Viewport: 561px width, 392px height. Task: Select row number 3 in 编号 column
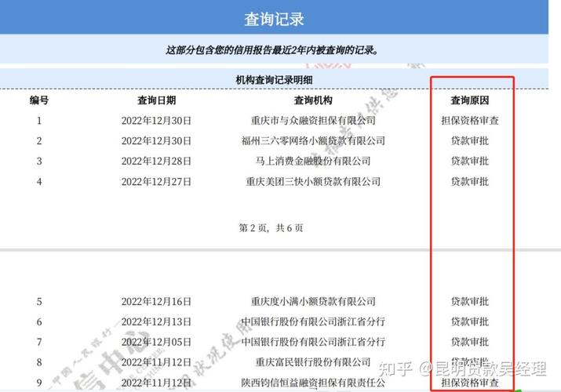click(x=39, y=162)
